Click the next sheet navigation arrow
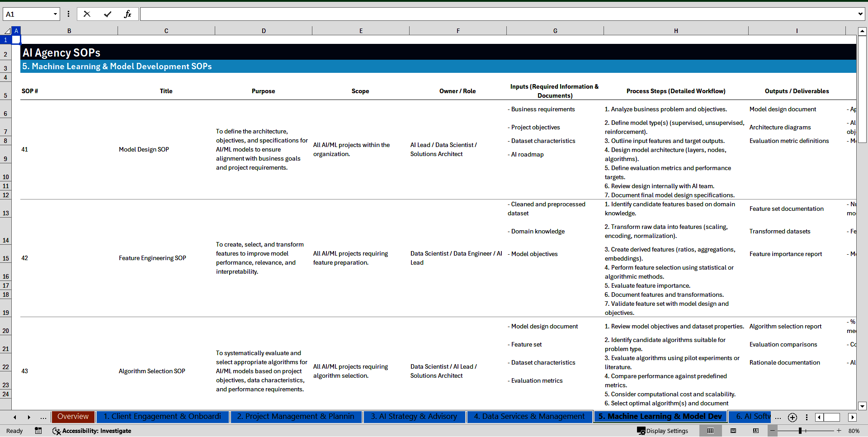 pos(29,417)
